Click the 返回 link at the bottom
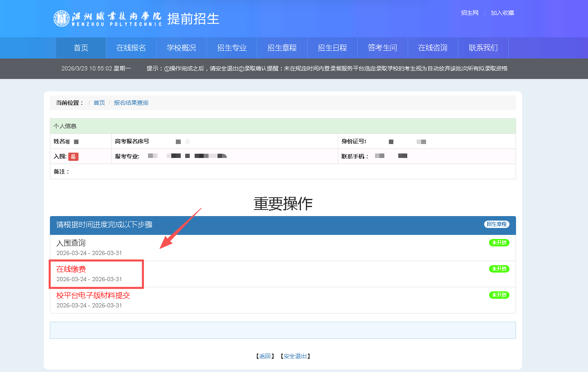The height and width of the screenshot is (372, 588). tap(265, 356)
